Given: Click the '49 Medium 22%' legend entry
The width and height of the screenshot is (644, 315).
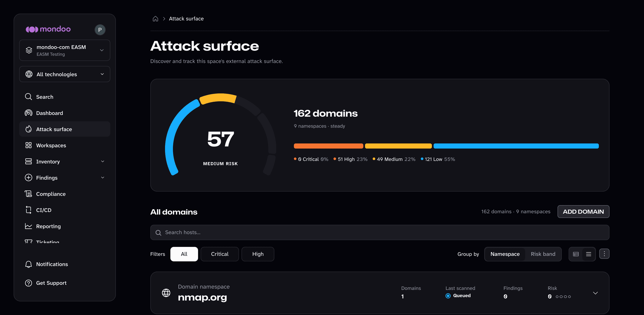Looking at the screenshot, I should (394, 159).
